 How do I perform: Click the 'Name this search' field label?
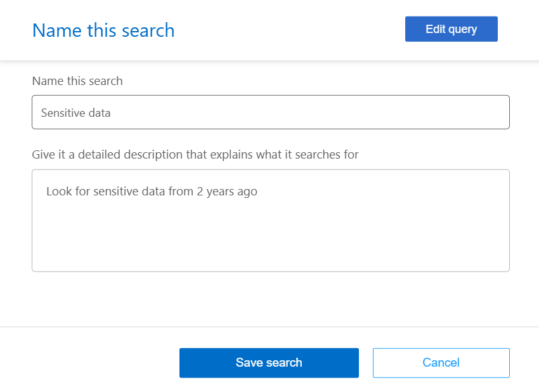pos(77,81)
